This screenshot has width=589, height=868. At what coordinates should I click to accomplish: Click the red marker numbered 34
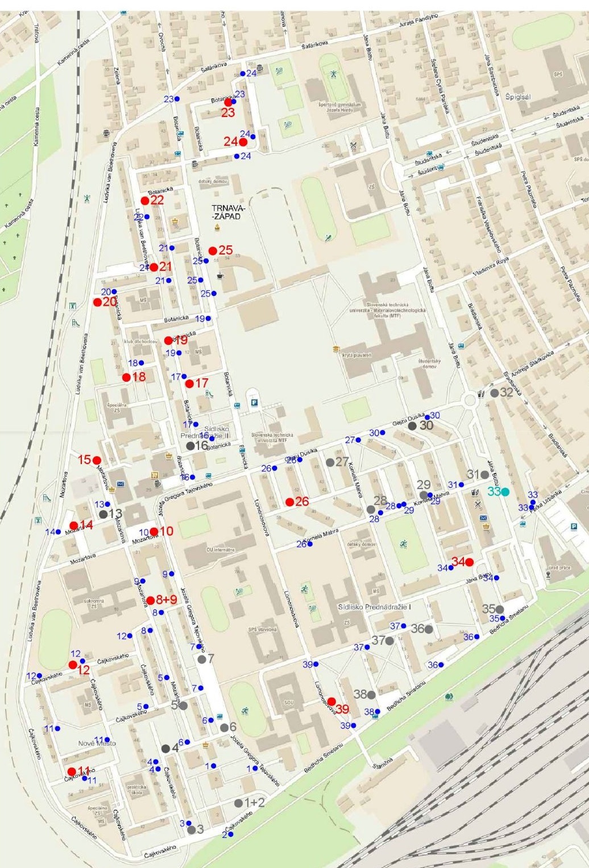pos(470,562)
